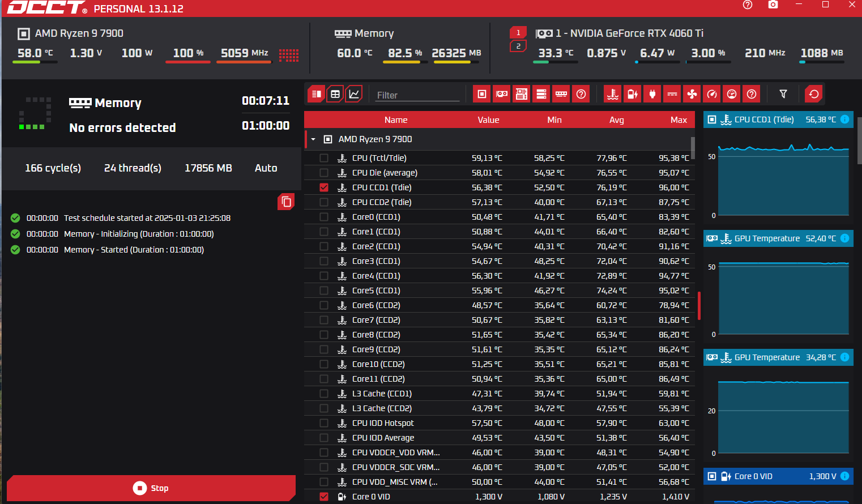Click info icon on GPU Temperature 52,40 graph
Image resolution: width=862 pixels, height=504 pixels.
(x=844, y=238)
